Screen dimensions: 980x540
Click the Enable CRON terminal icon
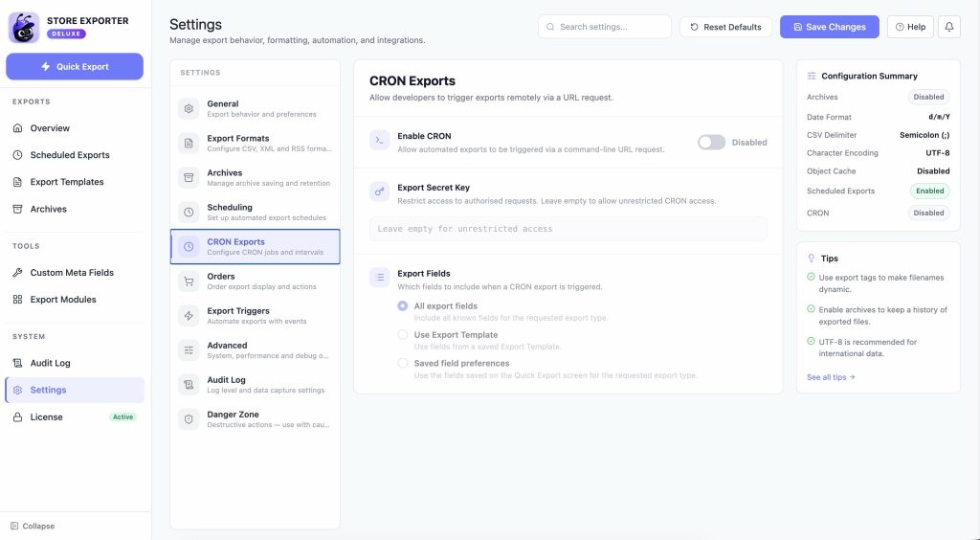pyautogui.click(x=379, y=141)
